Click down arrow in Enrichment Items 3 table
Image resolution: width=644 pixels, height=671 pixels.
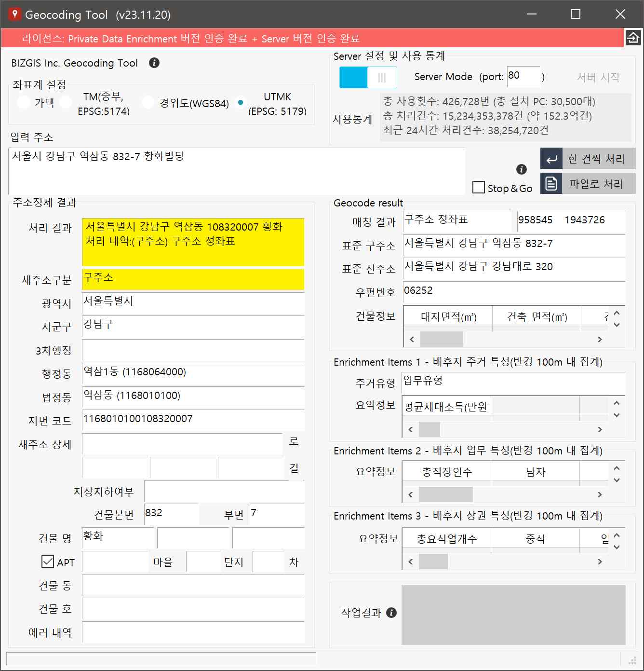617,547
